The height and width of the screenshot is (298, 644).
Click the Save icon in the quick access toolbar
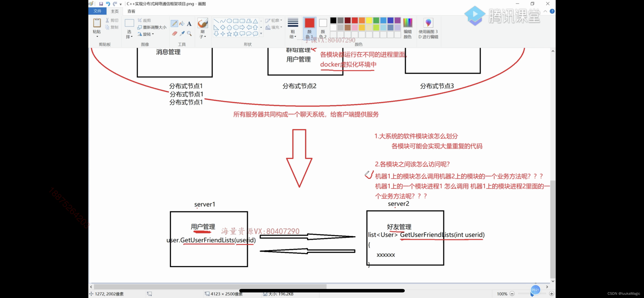[101, 4]
